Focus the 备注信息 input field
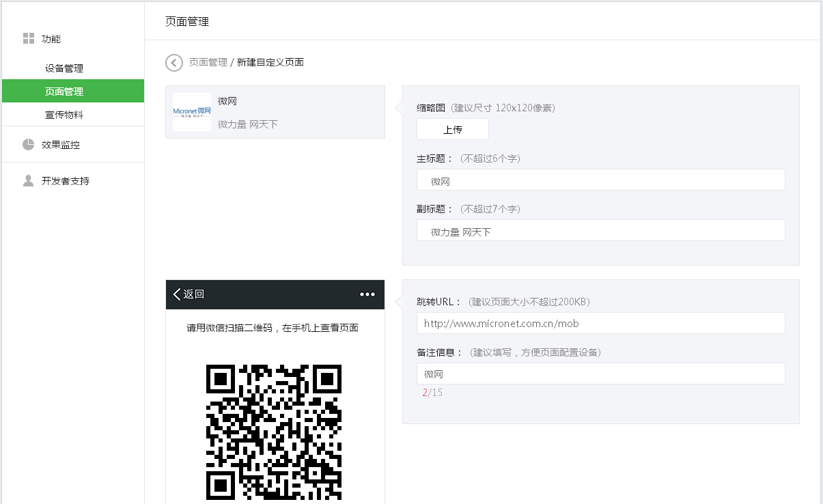 (x=601, y=374)
